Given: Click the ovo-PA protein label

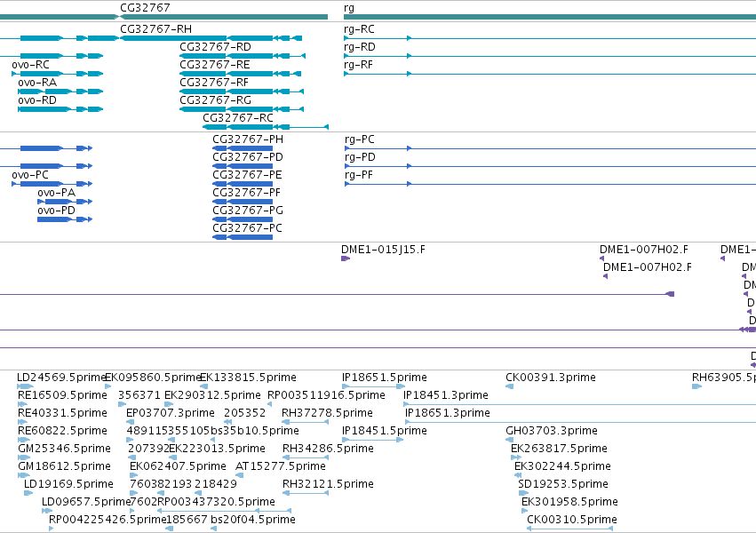Looking at the screenshot, I should 56,193.
